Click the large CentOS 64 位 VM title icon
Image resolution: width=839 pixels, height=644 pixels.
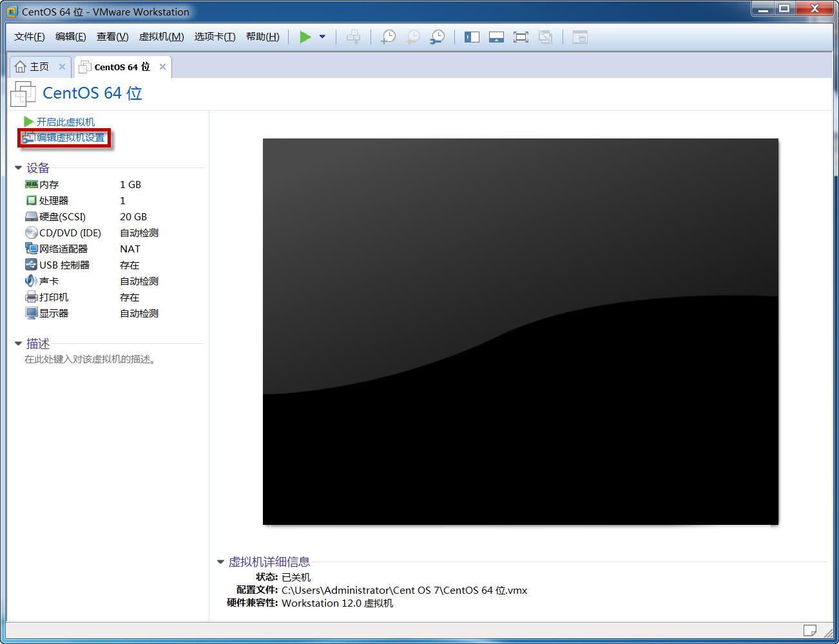pyautogui.click(x=23, y=94)
